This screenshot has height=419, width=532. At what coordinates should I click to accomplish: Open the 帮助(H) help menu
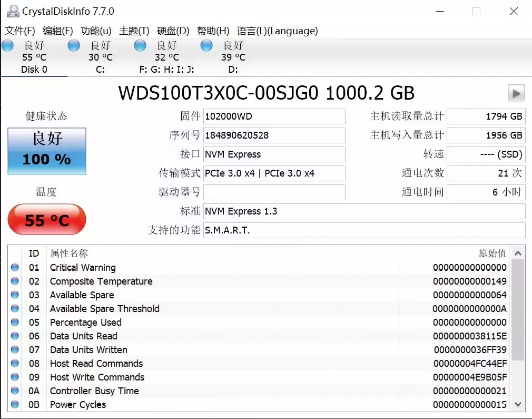[x=213, y=31]
